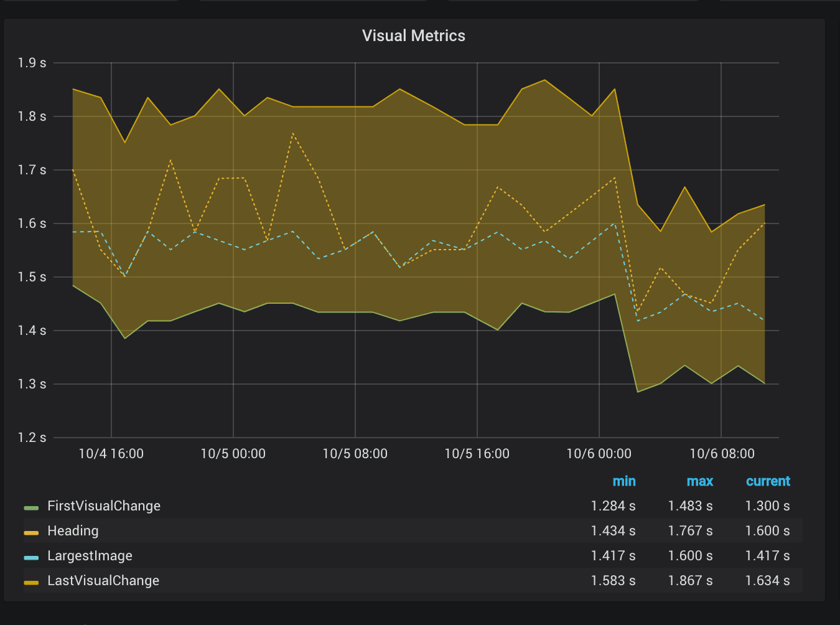
Task: Click the FirstVisualChange green color swatch
Action: (x=31, y=507)
